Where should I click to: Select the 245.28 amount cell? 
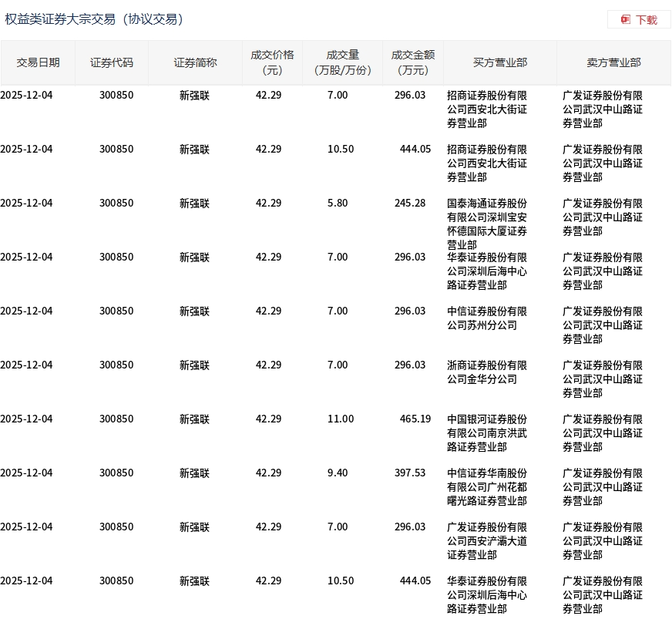click(x=410, y=203)
